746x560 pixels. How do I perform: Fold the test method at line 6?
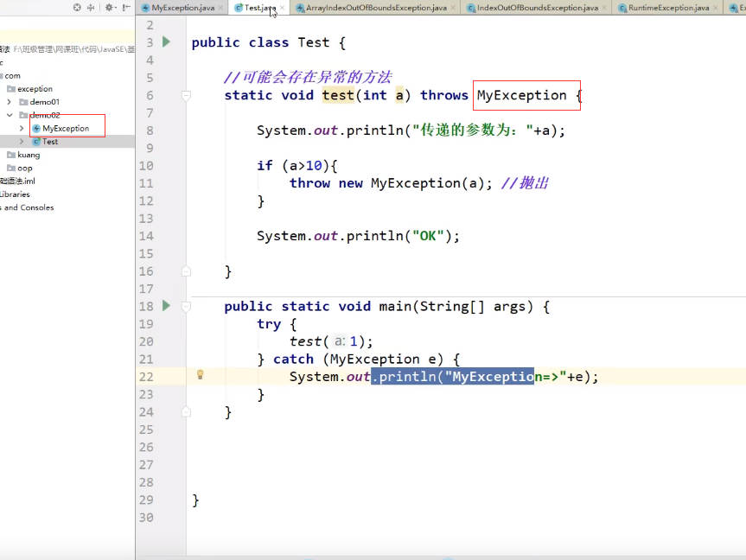point(187,96)
